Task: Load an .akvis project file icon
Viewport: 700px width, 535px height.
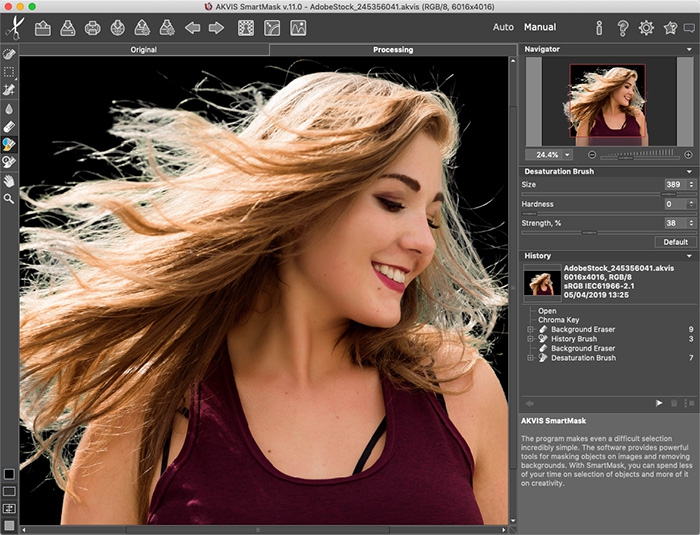Action: pos(142,28)
